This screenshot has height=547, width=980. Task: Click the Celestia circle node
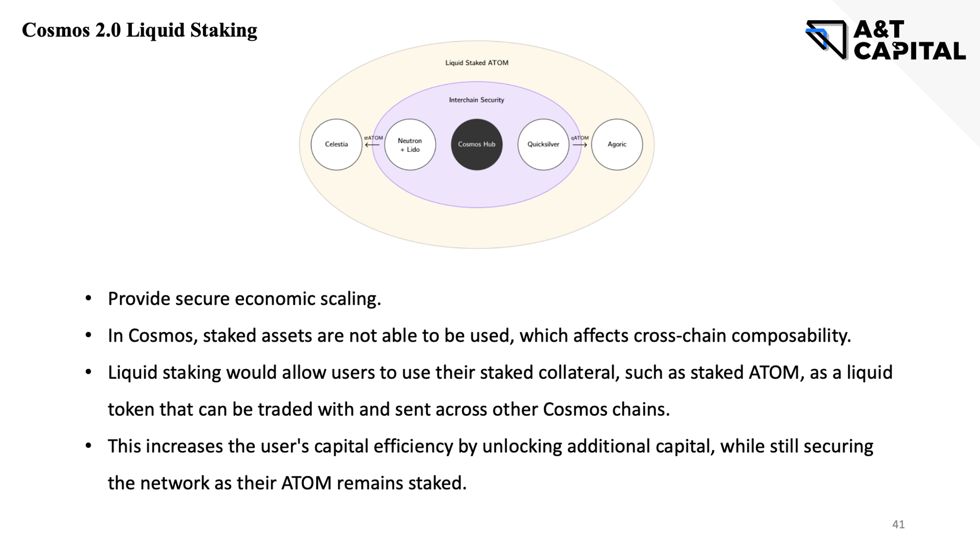(x=336, y=145)
